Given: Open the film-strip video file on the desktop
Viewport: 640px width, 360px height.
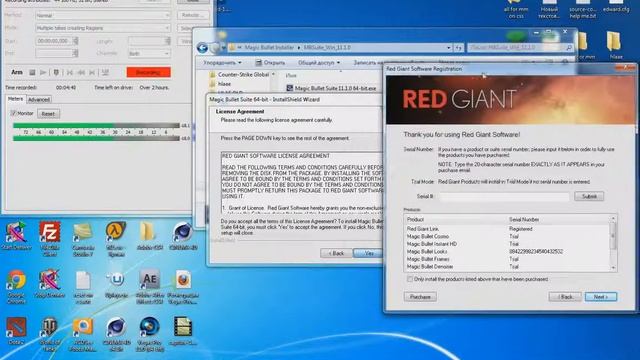Looking at the screenshot, I should point(183,331).
